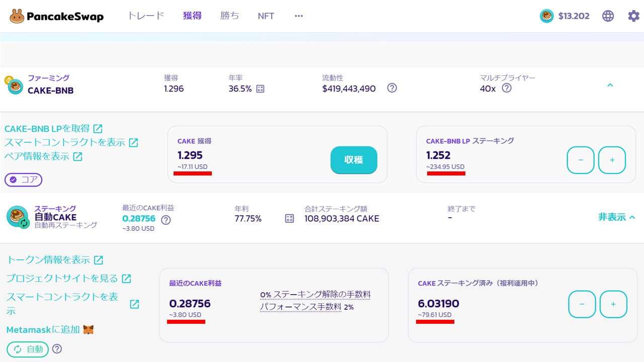Open farm スマートコントラクトを表示 link
Image resolution: width=644 pixels, height=362 pixels.
coord(71,142)
